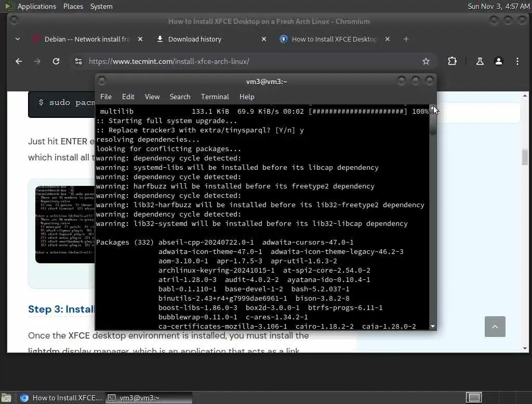Image resolution: width=532 pixels, height=404 pixels.
Task: Click the scroll-to-top button on webpage
Action: click(495, 326)
